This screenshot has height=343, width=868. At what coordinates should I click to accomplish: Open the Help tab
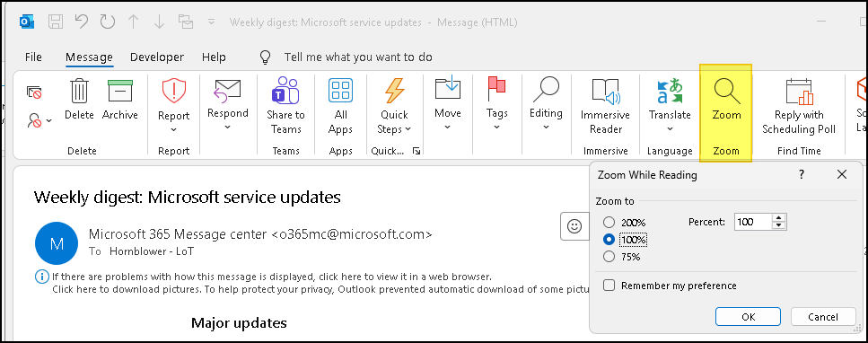214,57
